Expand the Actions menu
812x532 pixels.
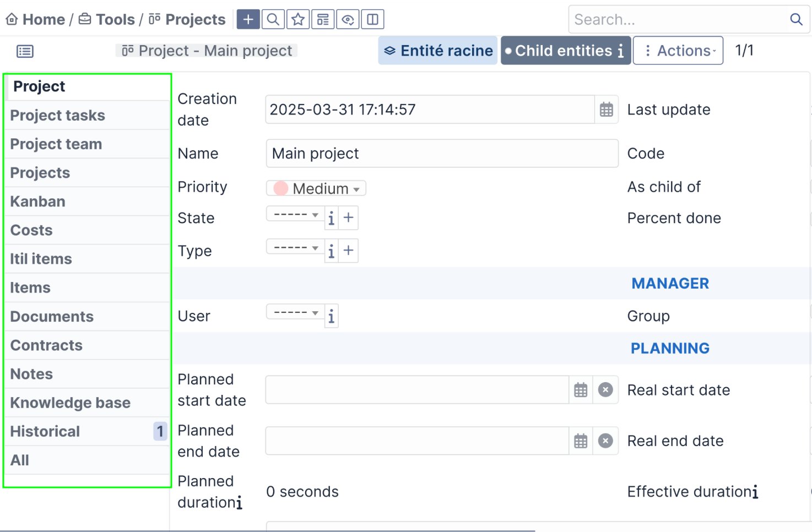(678, 51)
